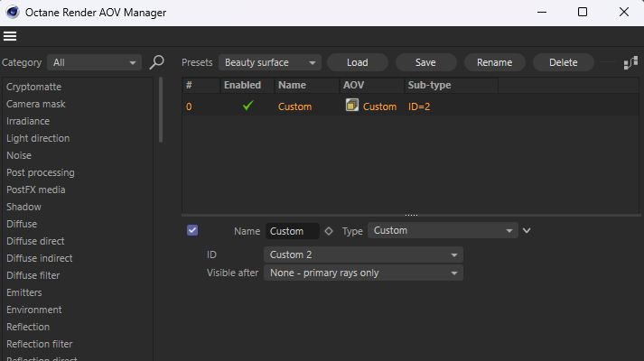This screenshot has height=361, width=644.
Task: Click the Load preset button
Action: point(357,63)
